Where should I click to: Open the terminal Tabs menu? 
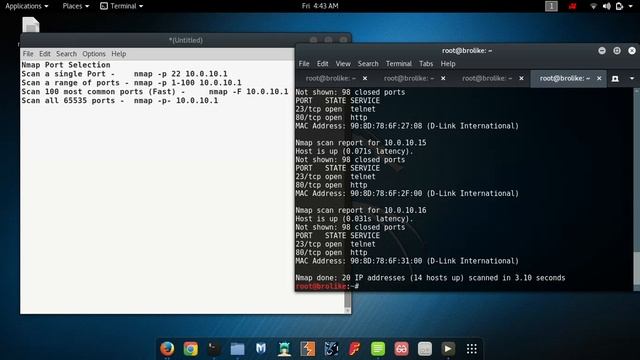pos(426,64)
